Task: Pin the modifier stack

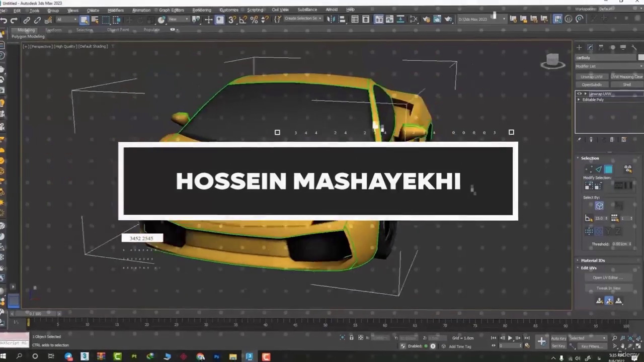Action: tap(579, 140)
